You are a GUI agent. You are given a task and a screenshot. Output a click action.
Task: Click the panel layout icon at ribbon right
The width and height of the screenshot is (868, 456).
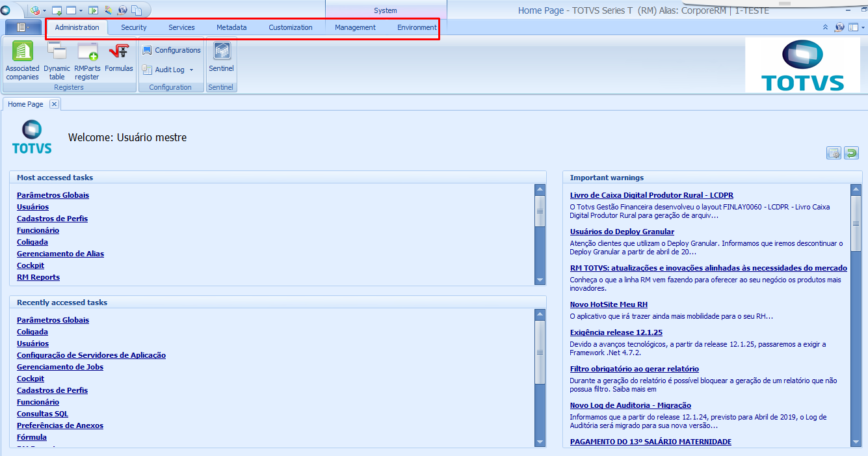pyautogui.click(x=853, y=27)
